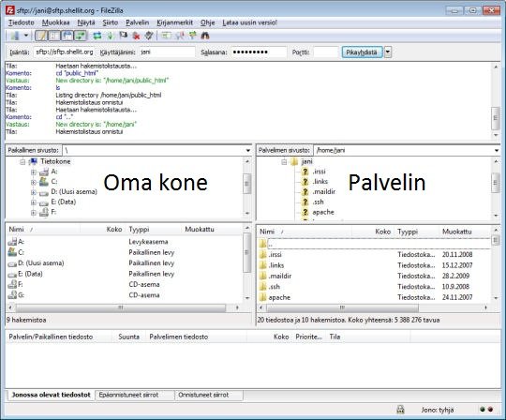Viewport: 506px width, 420px height.
Task: Open Ohje menu
Action: pyautogui.click(x=207, y=22)
